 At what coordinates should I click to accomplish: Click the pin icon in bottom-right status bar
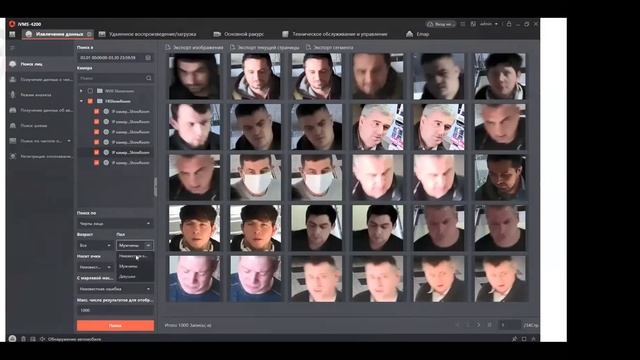point(514,339)
